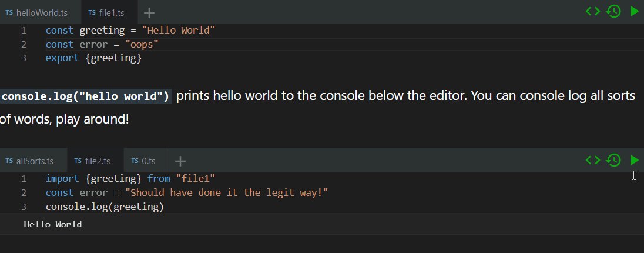644x253 pixels.
Task: Click the import {greeting} from "file1" line
Action: (x=130, y=178)
